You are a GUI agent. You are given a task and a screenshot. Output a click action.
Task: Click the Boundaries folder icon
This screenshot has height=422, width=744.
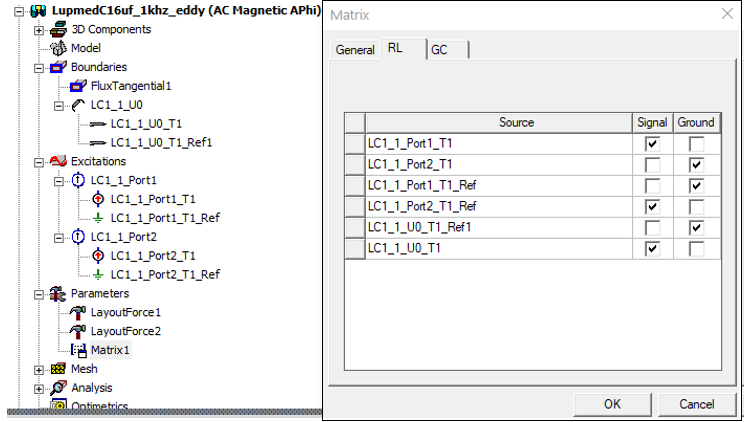pos(58,67)
